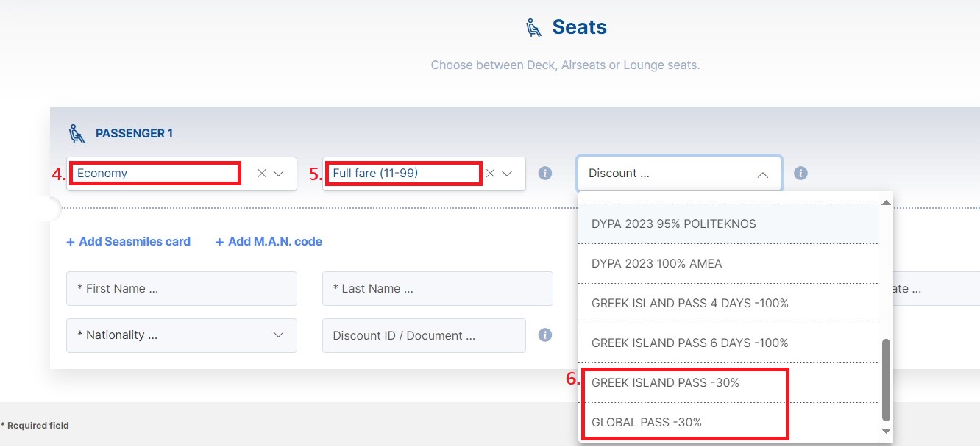This screenshot has width=980, height=447.
Task: Open info icon beside Full fare dropdown
Action: (x=545, y=174)
